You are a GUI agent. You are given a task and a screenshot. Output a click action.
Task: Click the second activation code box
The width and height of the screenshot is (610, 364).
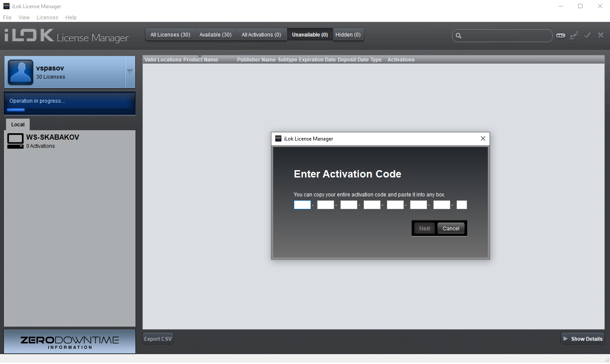pos(326,205)
